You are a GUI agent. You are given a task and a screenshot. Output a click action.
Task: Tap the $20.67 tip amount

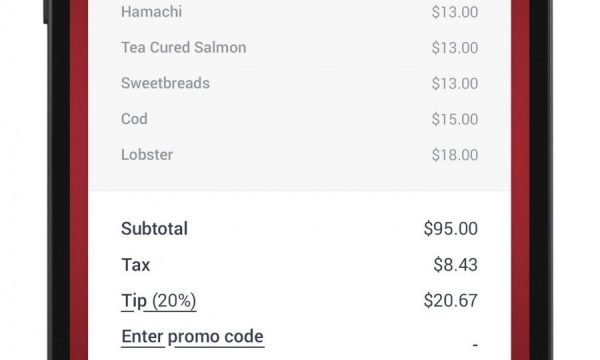click(451, 301)
